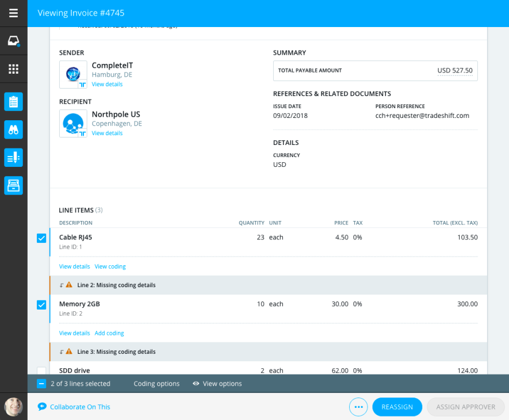
Task: Uncheck the Memory 2GB line checkbox
Action: point(41,305)
